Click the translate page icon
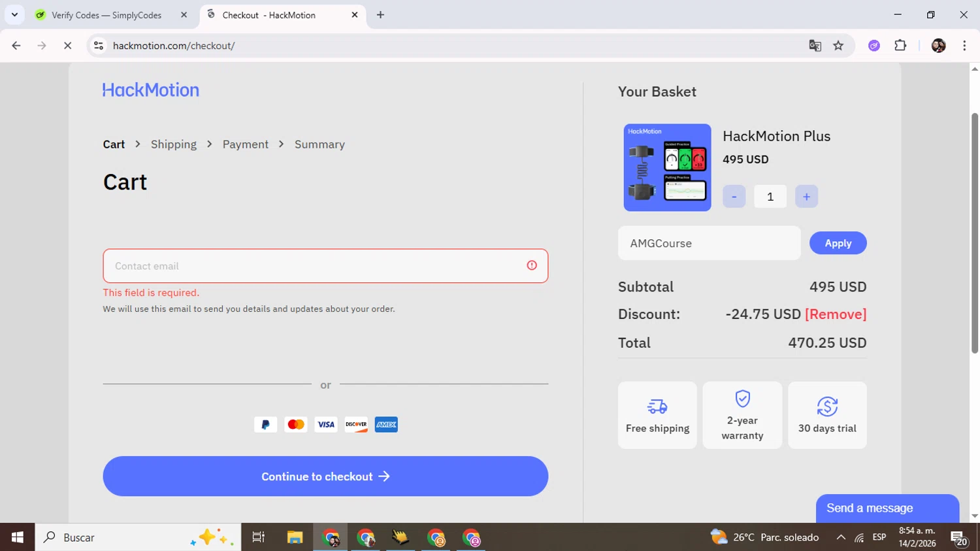This screenshot has height=551, width=980. [815, 46]
